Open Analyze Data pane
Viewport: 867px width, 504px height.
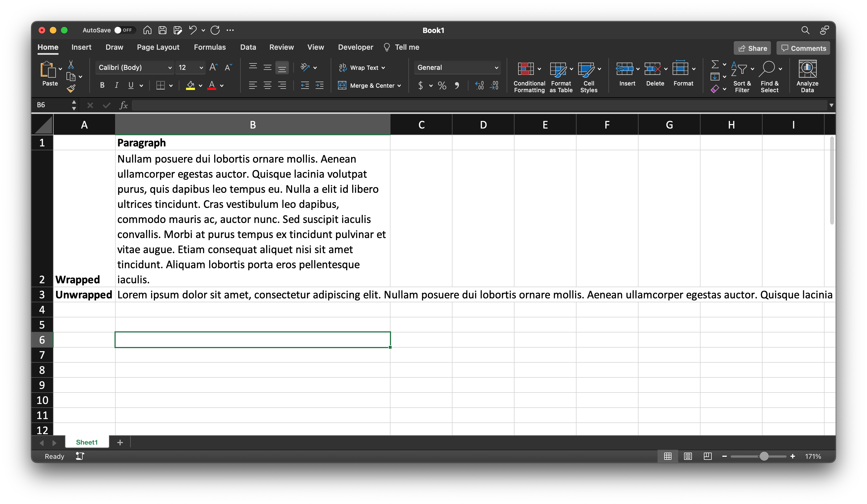pos(808,76)
